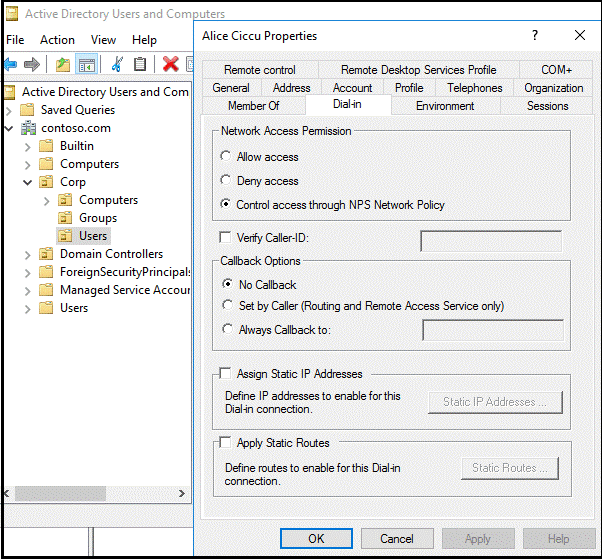Select the Set by Caller radio button
The width and height of the screenshot is (602, 559).
point(227,305)
